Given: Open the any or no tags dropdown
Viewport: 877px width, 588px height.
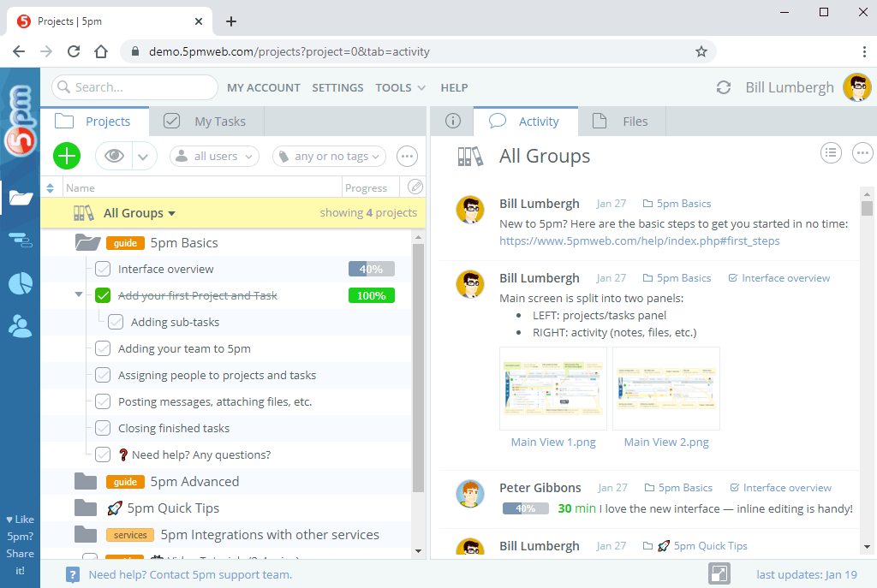Looking at the screenshot, I should (x=329, y=157).
